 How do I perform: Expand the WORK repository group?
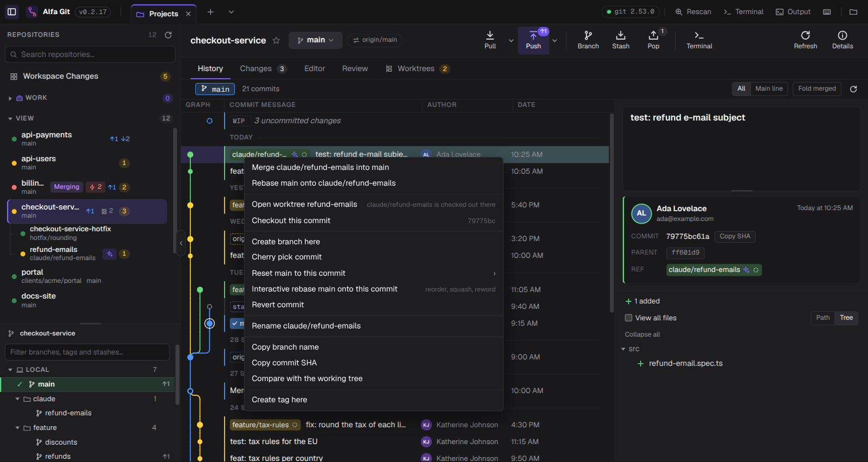click(x=10, y=98)
